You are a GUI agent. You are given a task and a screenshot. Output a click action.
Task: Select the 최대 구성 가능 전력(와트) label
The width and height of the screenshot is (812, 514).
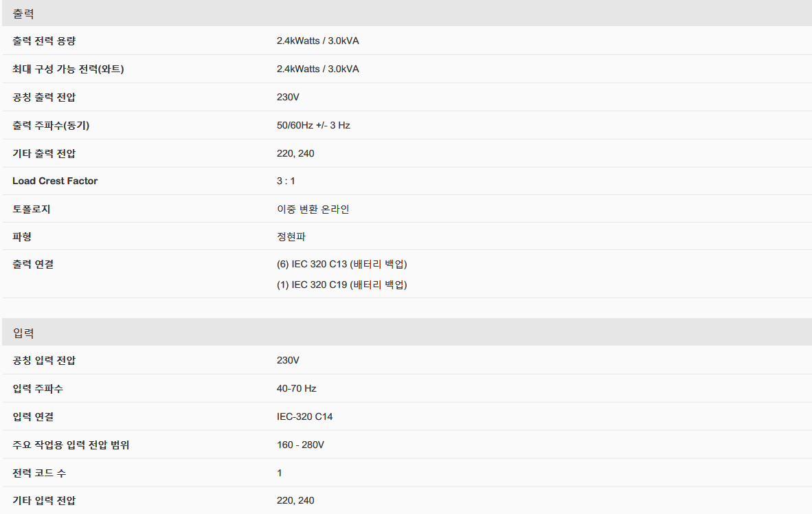tap(68, 69)
